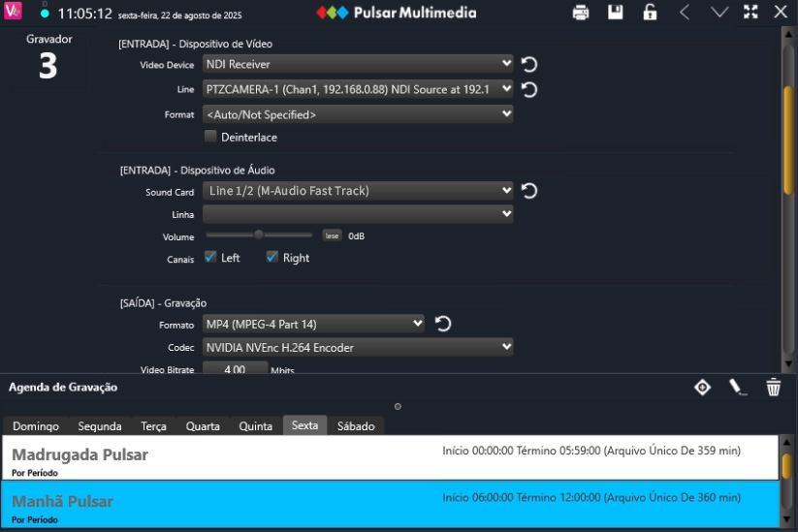Image resolution: width=798 pixels, height=532 pixels.
Task: Switch to the Sábado tab
Action: 356,426
